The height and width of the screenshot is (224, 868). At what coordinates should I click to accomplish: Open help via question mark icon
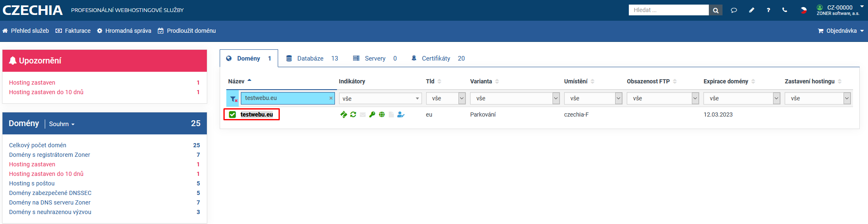pos(768,10)
